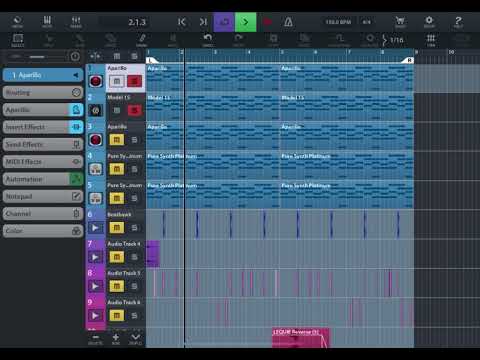Expand the Routing inspector section

(43, 92)
